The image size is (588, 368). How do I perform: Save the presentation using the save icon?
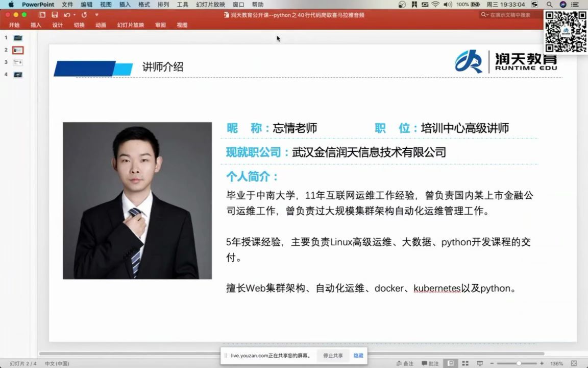point(55,15)
